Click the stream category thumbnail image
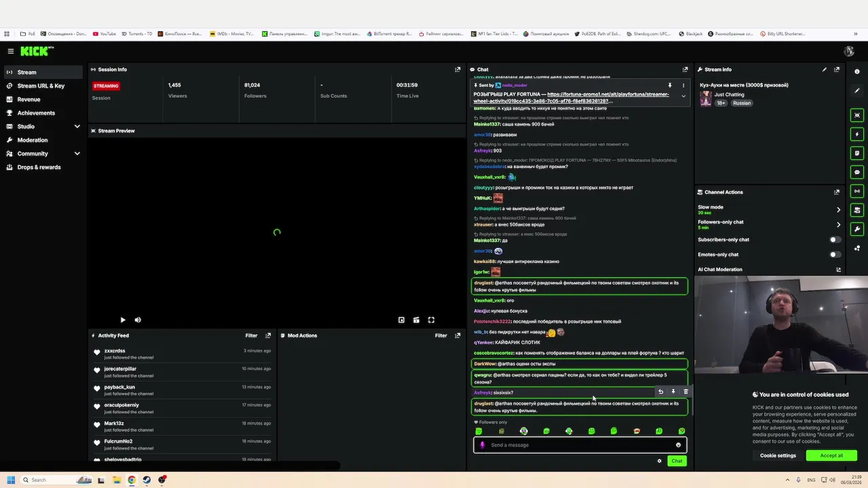Image resolution: width=868 pixels, height=488 pixels. click(705, 99)
